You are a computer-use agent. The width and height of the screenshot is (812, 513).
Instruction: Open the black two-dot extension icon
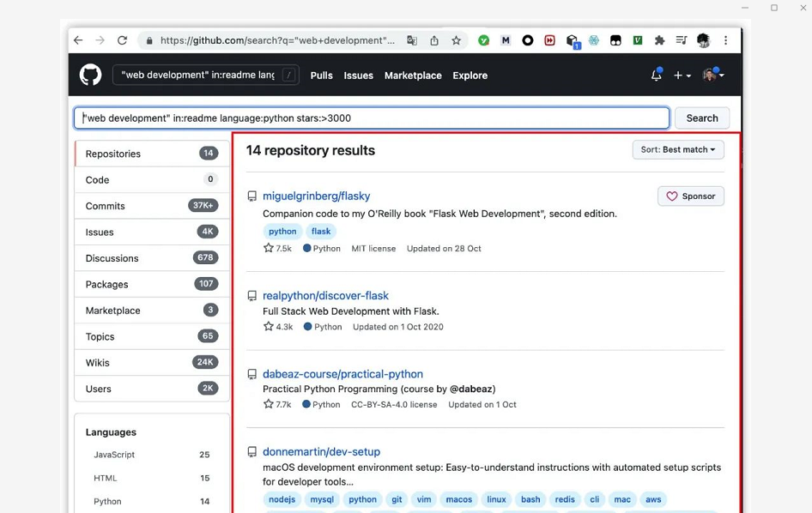coord(615,40)
